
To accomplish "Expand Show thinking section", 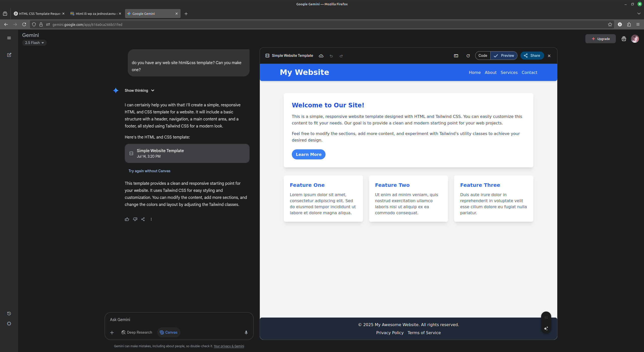I will 140,91.
